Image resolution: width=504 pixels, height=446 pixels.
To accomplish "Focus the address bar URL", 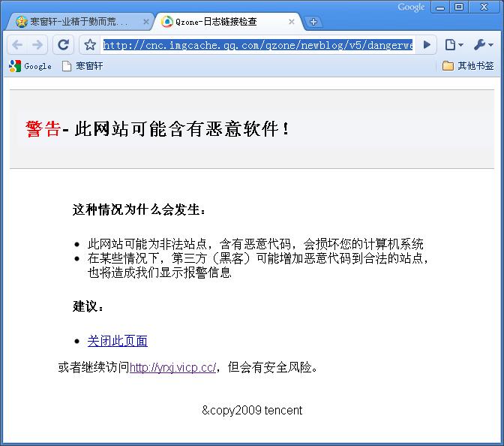I will tap(258, 45).
